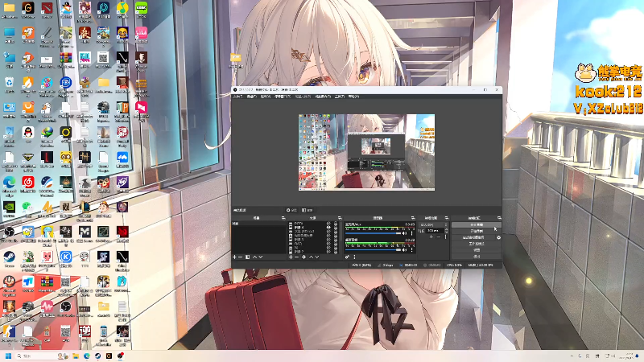644x362 pixels.
Task: Open the Edit menu in OBS
Action: tap(251, 97)
